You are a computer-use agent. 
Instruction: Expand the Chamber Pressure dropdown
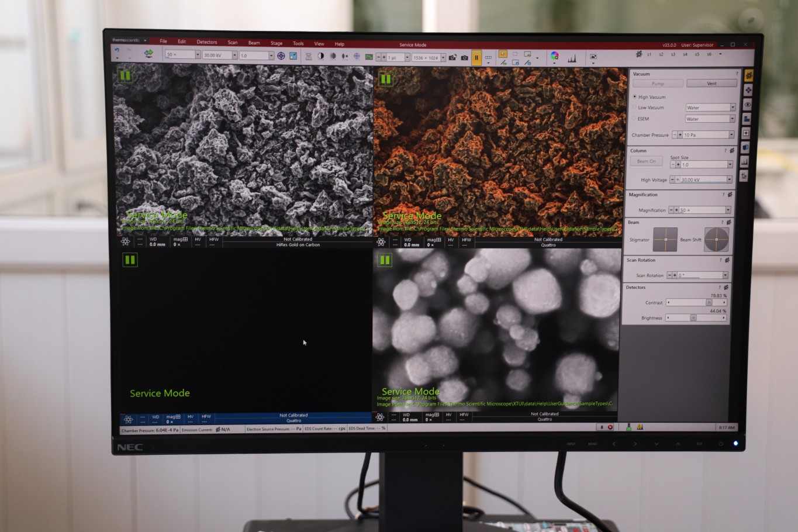(731, 135)
